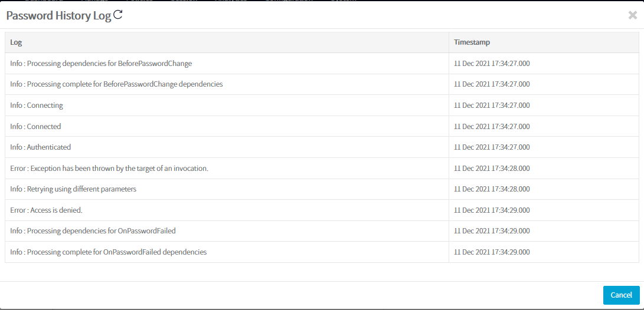Click the timestamp beside 'Info : Connecting'
This screenshot has height=310, width=644.
click(492, 105)
